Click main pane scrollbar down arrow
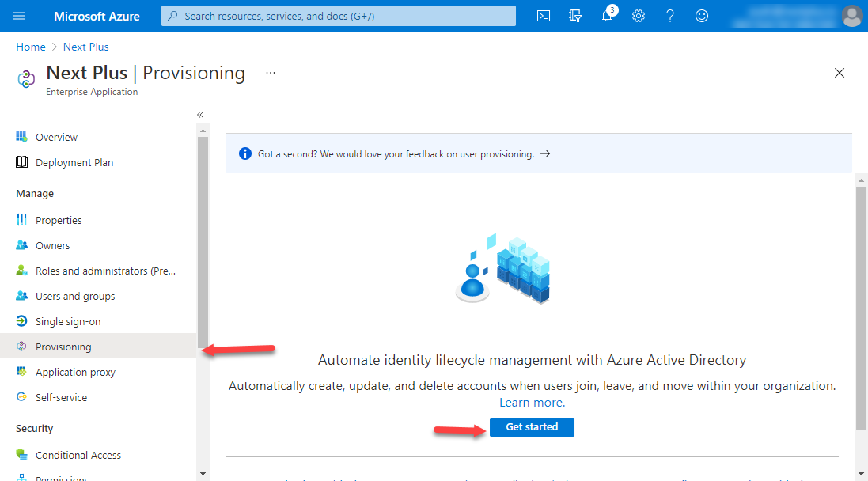Image resolution: width=868 pixels, height=481 pixels. pyautogui.click(x=862, y=475)
